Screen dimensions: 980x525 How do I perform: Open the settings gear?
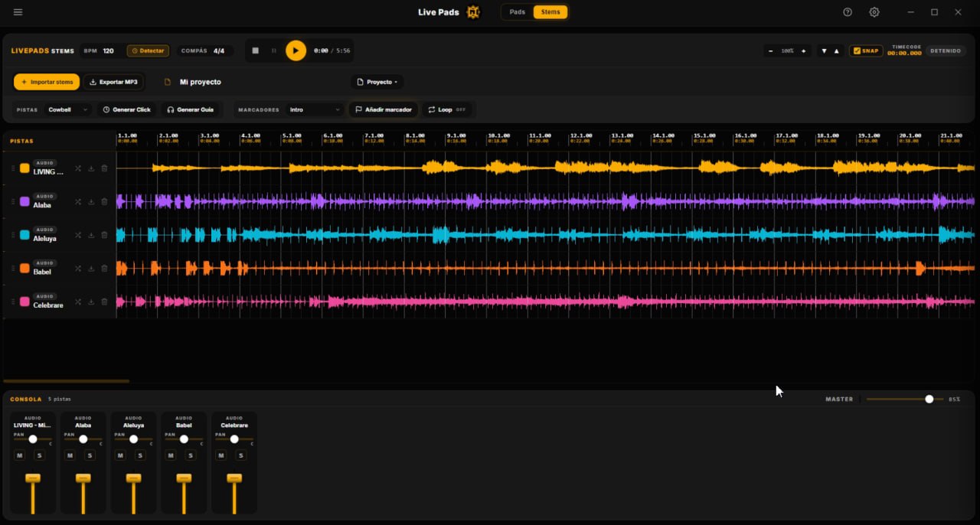(874, 12)
